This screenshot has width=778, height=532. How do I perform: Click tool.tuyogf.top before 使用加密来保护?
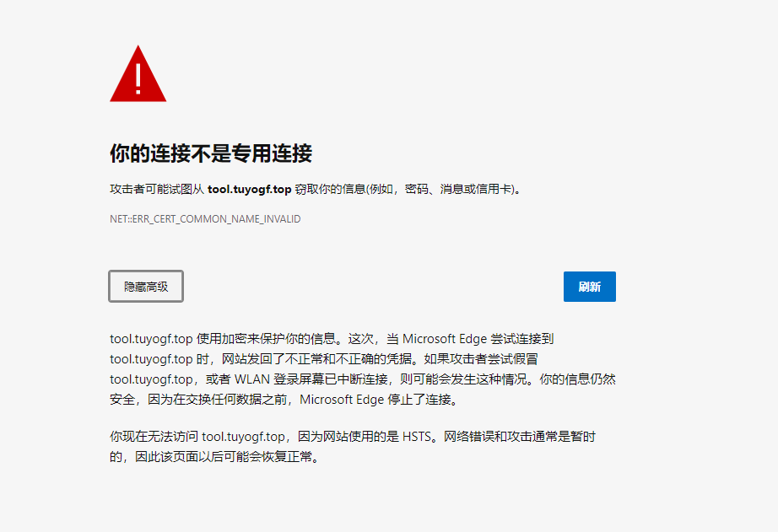151,339
